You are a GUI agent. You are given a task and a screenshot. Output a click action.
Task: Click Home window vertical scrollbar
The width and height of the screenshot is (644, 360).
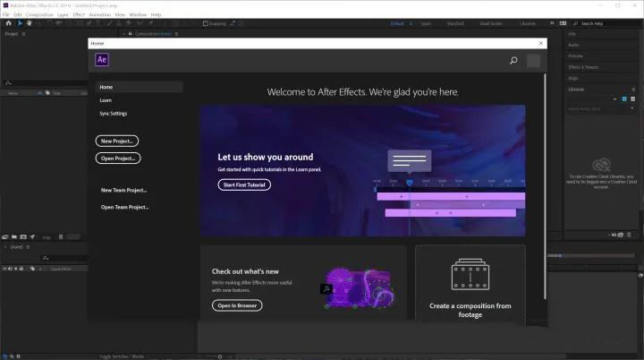coord(545,186)
